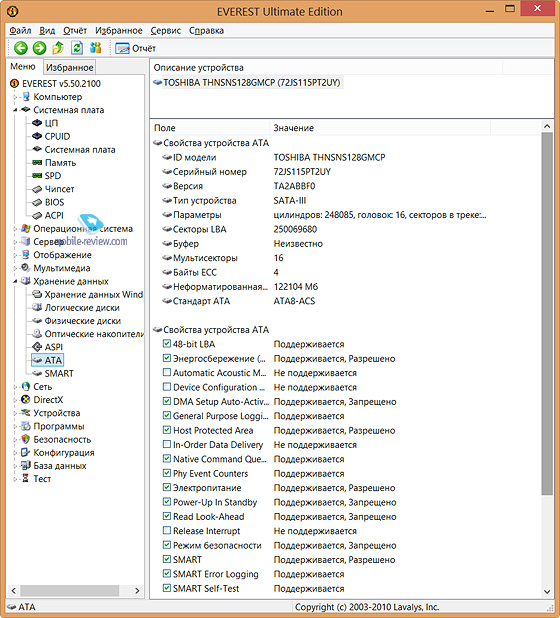The width and height of the screenshot is (560, 618).
Task: Select the ЦП processor icon in tree
Action: tap(37, 123)
